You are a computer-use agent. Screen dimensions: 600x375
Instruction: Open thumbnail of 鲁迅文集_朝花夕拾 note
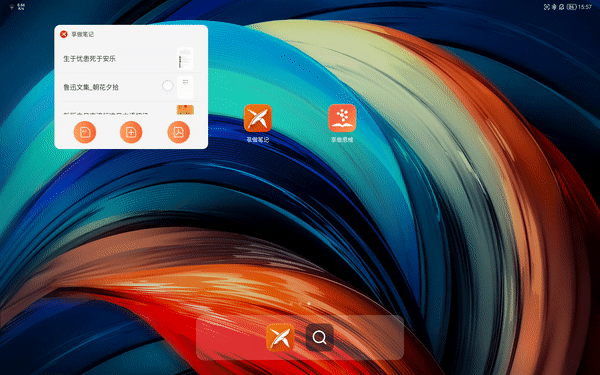[185, 87]
